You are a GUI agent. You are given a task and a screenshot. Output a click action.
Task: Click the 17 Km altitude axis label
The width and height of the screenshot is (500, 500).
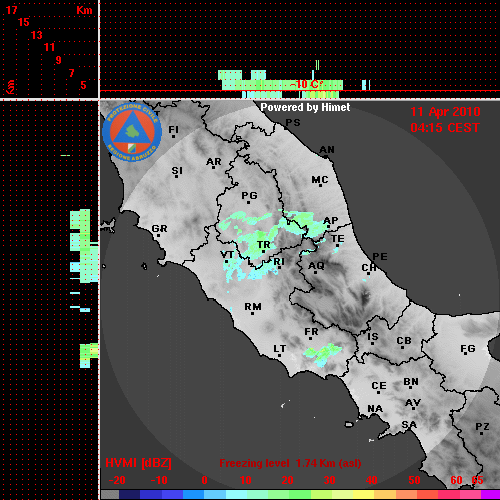(x=11, y=10)
